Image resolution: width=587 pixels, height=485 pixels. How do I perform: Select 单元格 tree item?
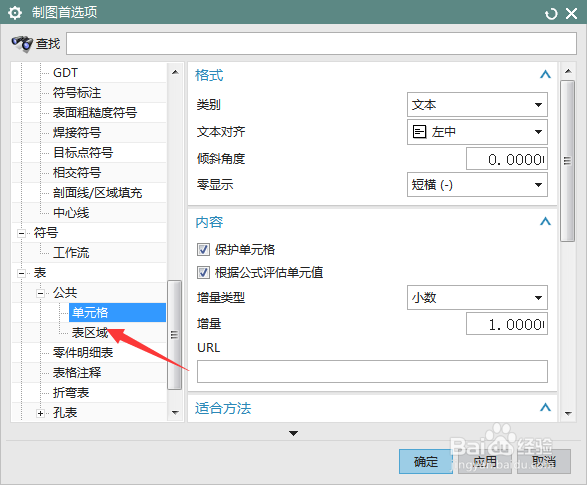tap(117, 312)
